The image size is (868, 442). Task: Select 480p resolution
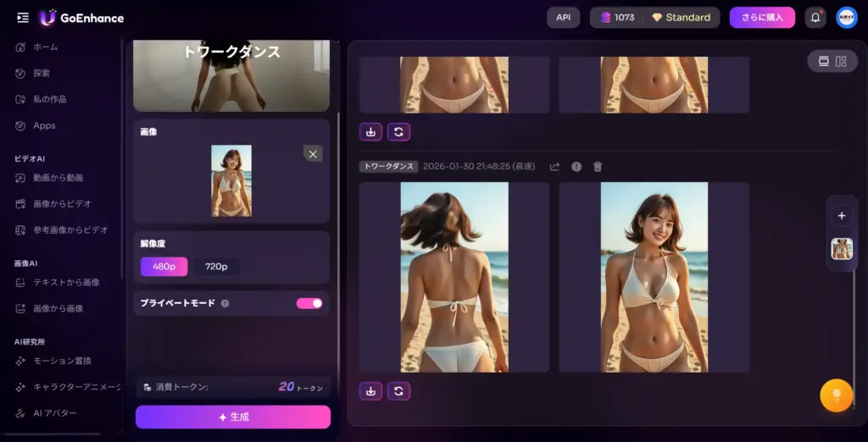click(x=164, y=267)
